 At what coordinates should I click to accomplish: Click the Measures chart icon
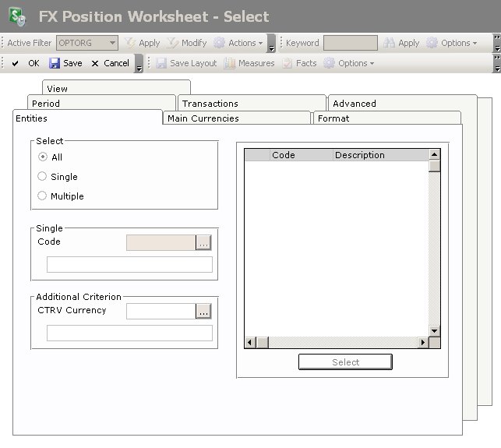[x=230, y=63]
